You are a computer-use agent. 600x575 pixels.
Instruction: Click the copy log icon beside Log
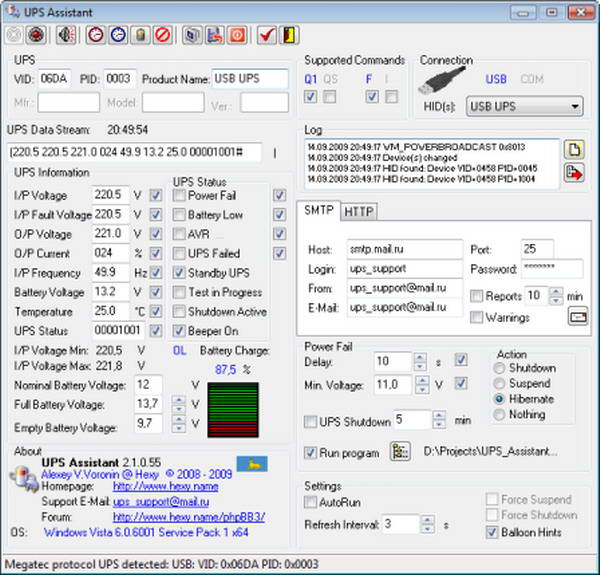point(573,149)
